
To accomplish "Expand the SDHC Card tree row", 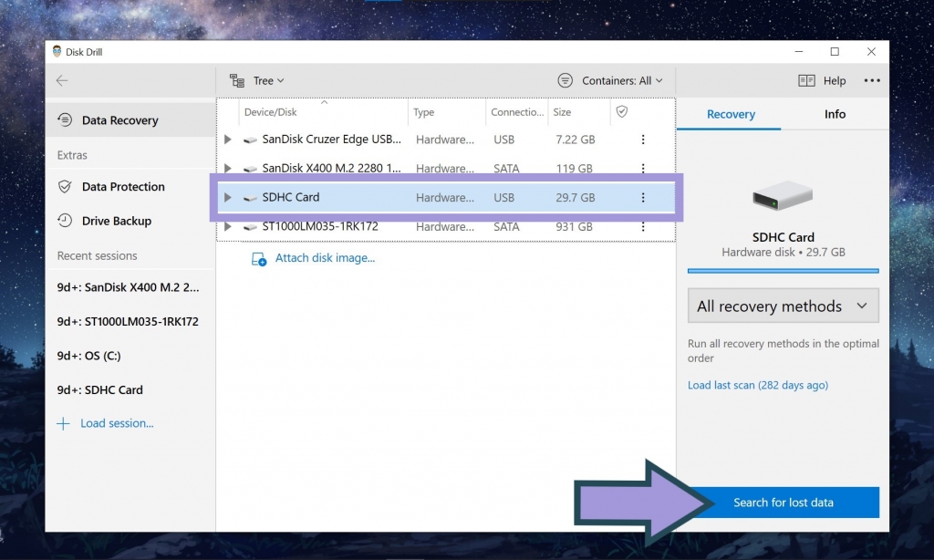I will tap(226, 197).
